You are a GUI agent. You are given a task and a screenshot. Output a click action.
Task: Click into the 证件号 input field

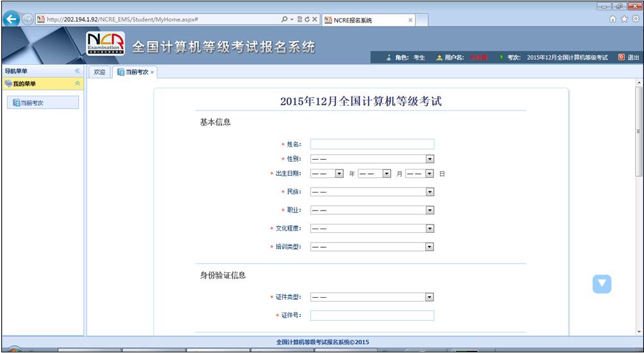point(372,316)
